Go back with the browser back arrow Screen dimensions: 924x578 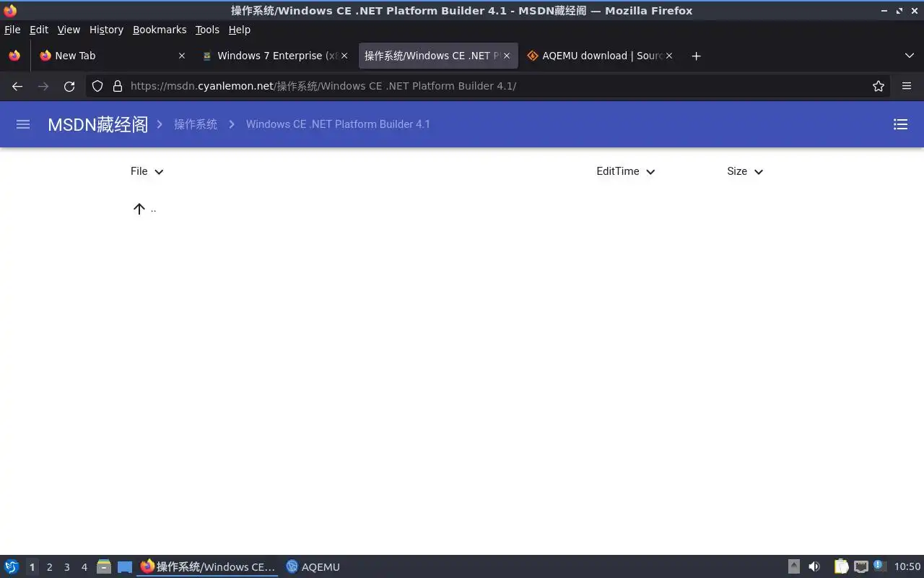click(17, 86)
